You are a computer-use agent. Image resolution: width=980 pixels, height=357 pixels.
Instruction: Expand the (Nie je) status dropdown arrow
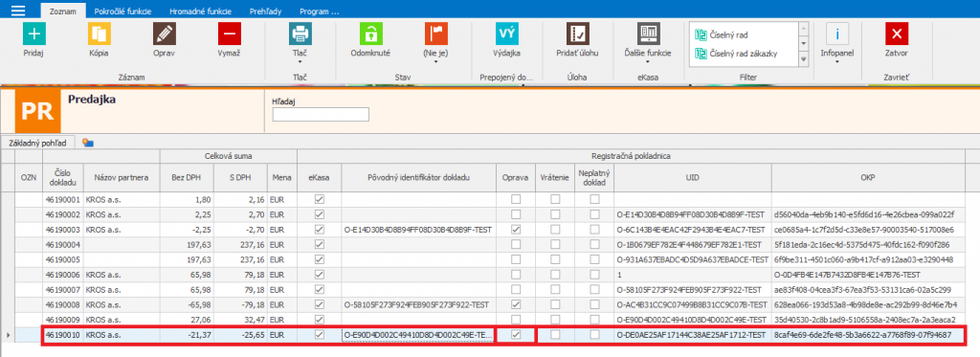(x=435, y=62)
